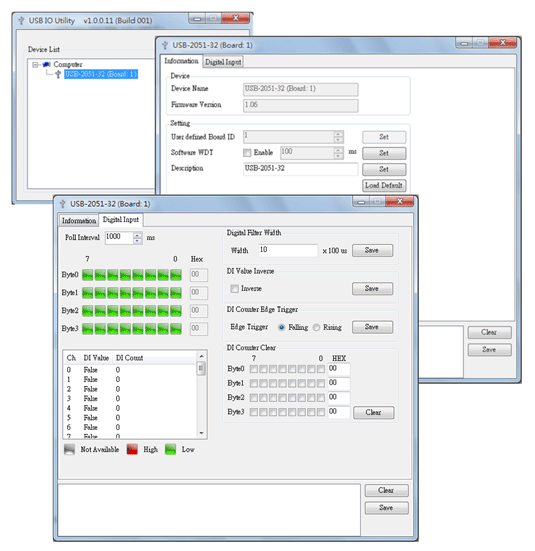Open Digital Input tab in back window
Screen dimensions: 535x551
(x=223, y=62)
